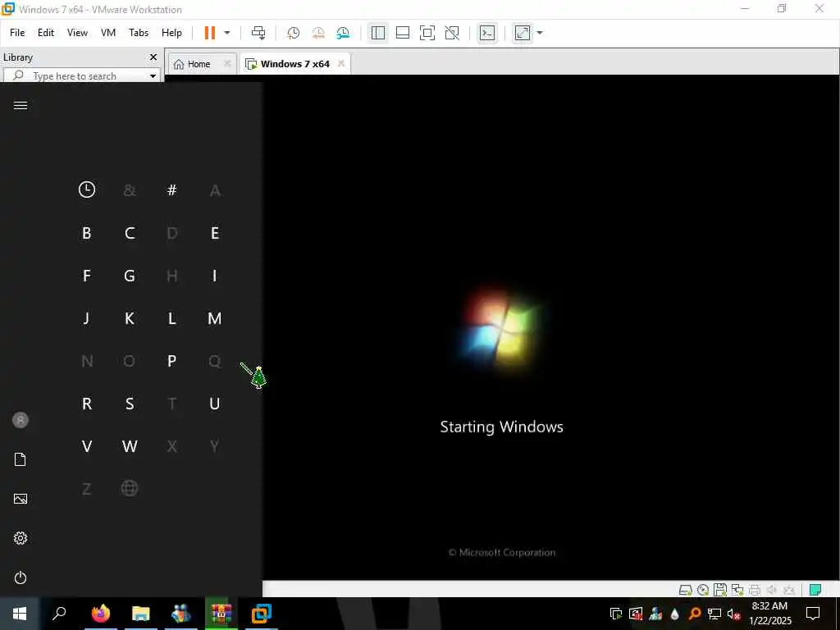840x630 pixels.
Task: Toggle Unity mode icon
Action: [452, 33]
